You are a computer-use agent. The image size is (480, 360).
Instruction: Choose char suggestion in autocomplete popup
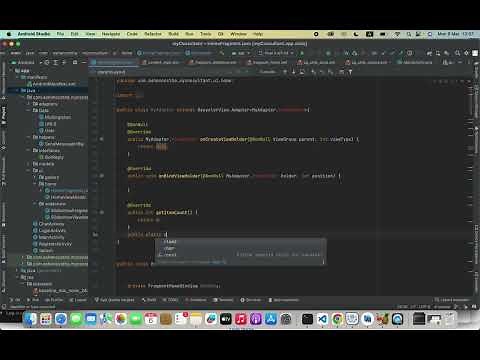pos(240,248)
